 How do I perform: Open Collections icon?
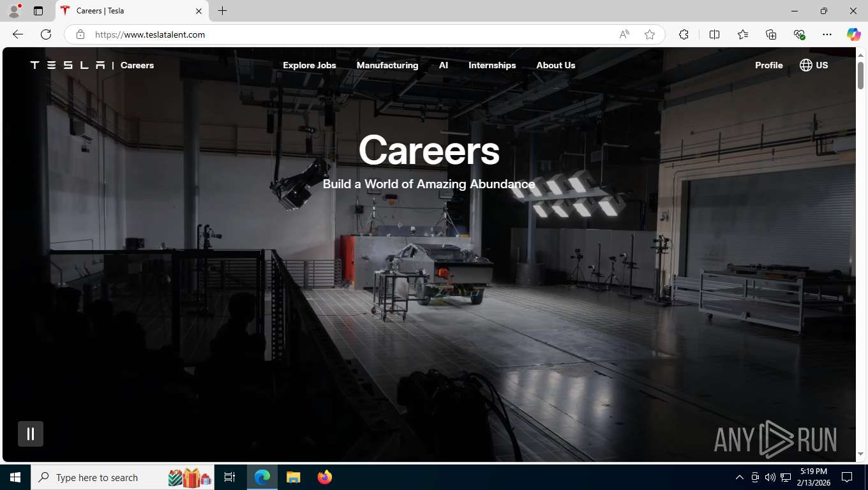click(x=771, y=34)
